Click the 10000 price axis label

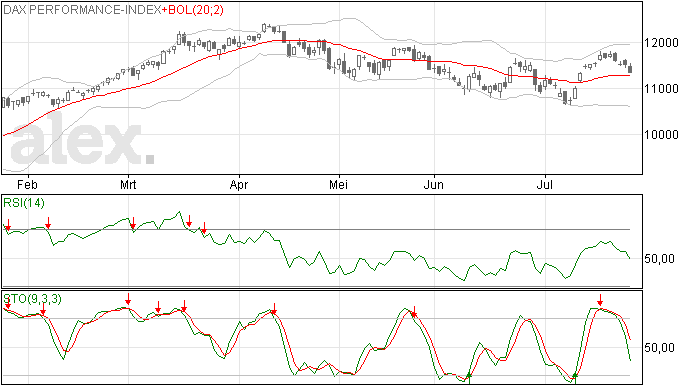click(x=661, y=135)
